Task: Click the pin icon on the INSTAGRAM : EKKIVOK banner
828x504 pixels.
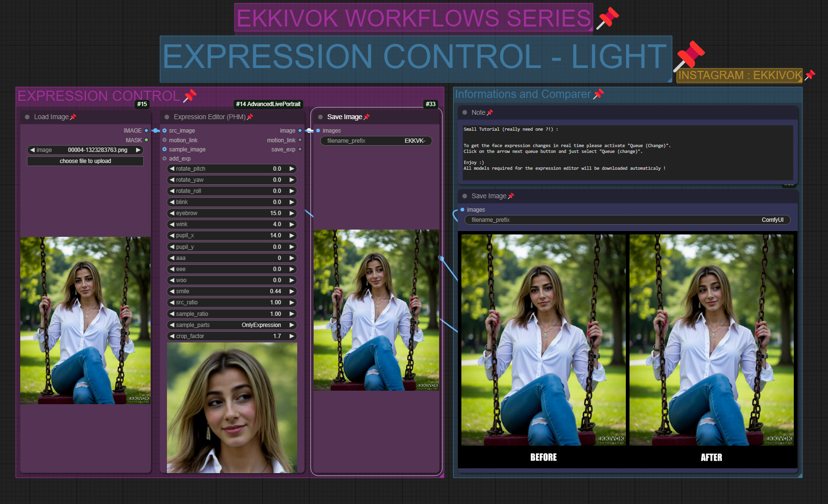Action: 810,75
